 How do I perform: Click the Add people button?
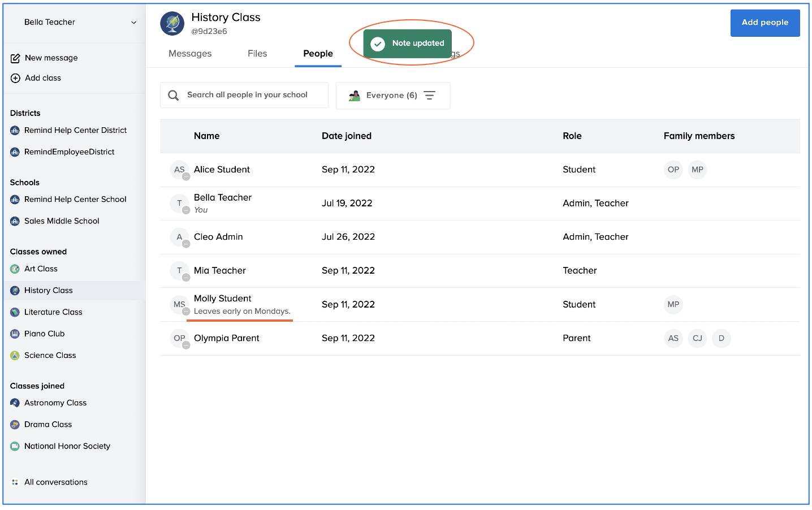[x=765, y=23]
